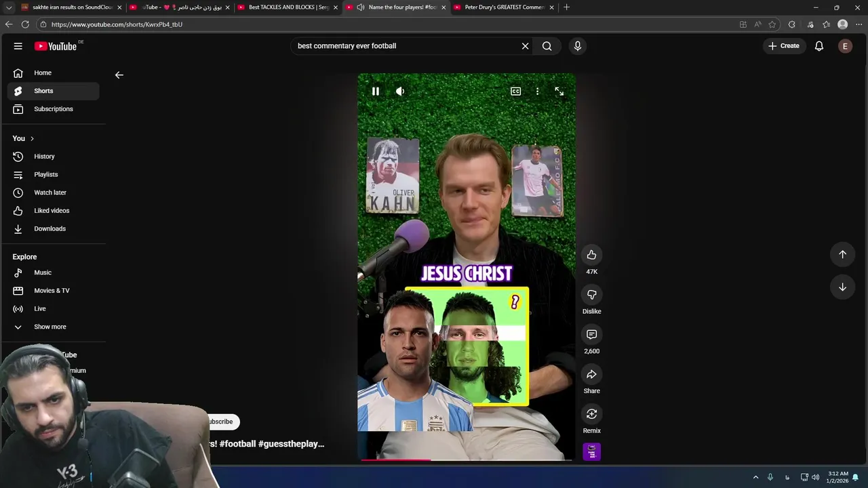Go to next Short with down arrow
Viewport: 868px width, 488px height.
click(x=843, y=287)
